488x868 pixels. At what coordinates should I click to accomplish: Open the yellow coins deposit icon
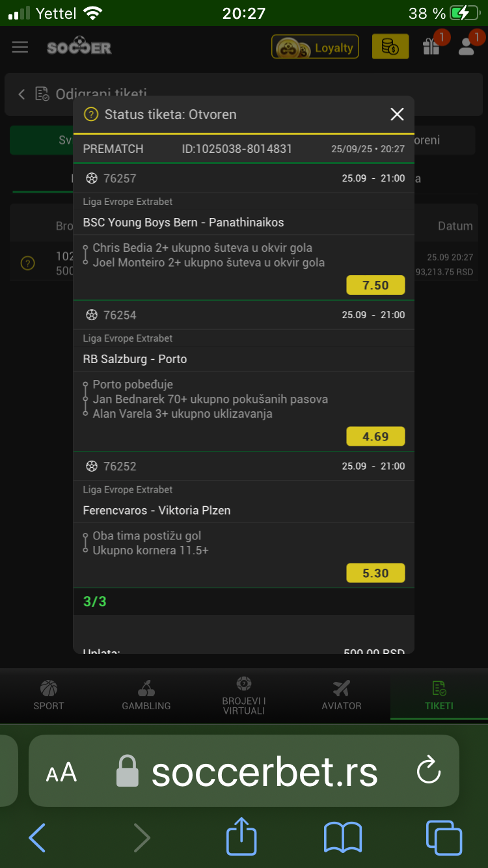coord(390,47)
